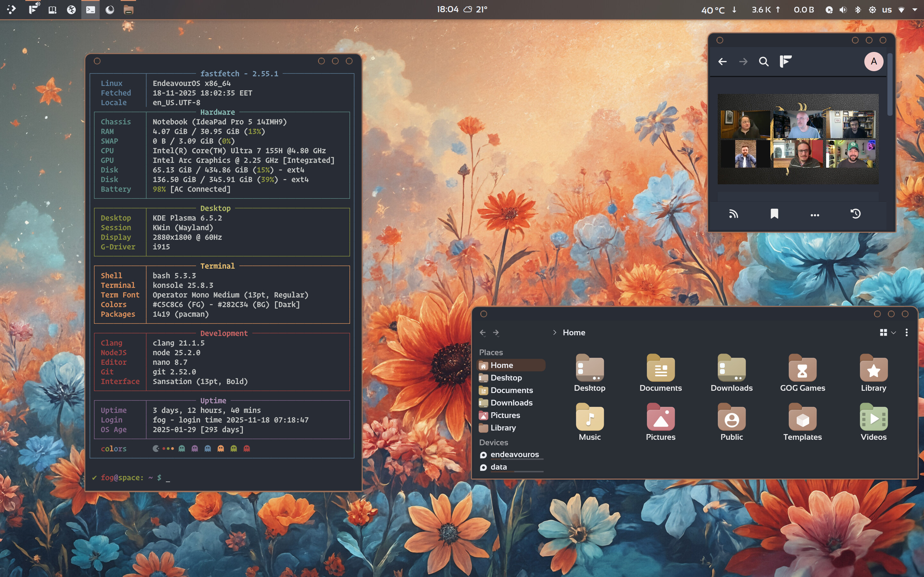
Task: Open the user avatar labeled A
Action: point(873,62)
